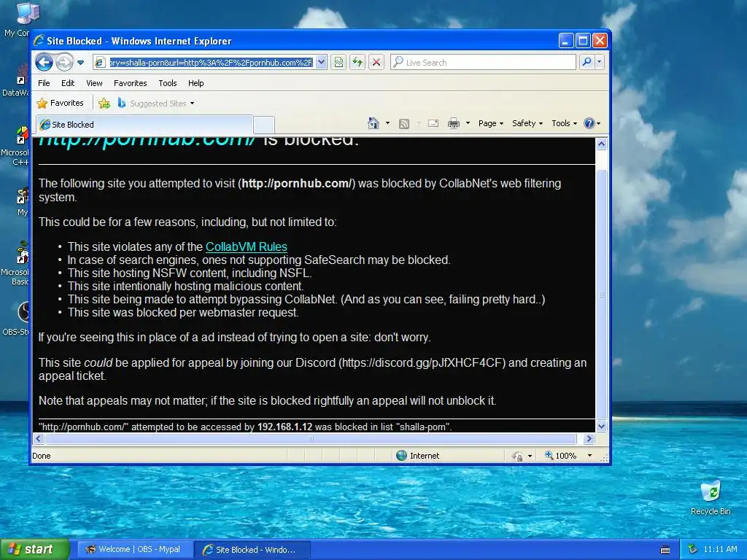Viewport: 747px width, 560px height.
Task: Click the address bar URL field
Action: (x=211, y=63)
